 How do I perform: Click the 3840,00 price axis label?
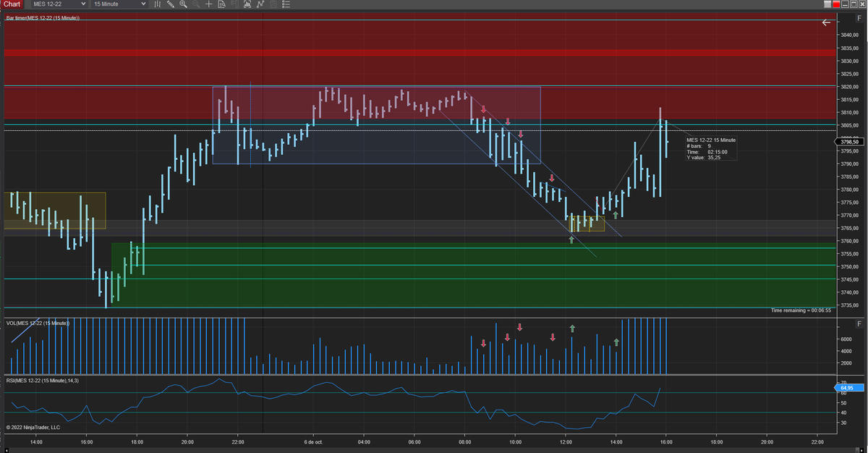tap(849, 35)
